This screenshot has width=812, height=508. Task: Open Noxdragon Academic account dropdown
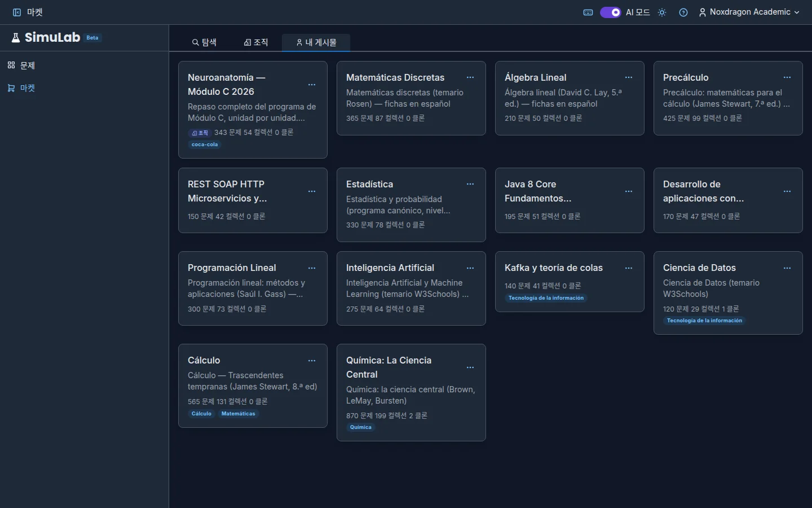pyautogui.click(x=749, y=12)
